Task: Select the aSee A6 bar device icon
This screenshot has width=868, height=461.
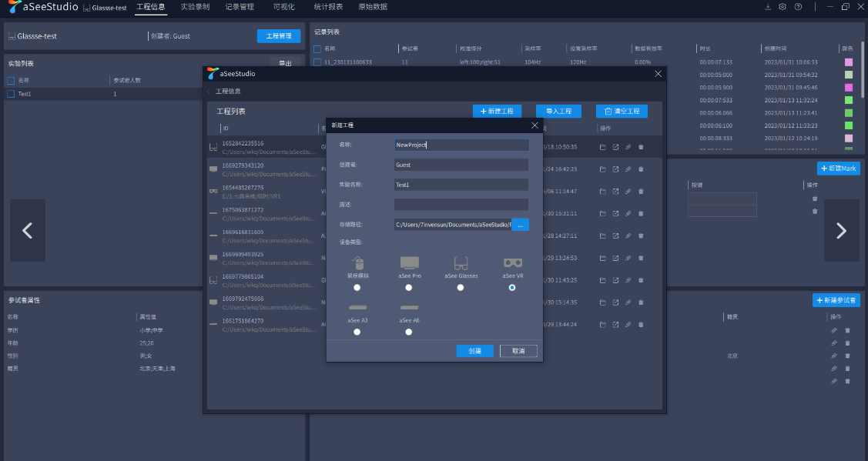Action: click(409, 307)
